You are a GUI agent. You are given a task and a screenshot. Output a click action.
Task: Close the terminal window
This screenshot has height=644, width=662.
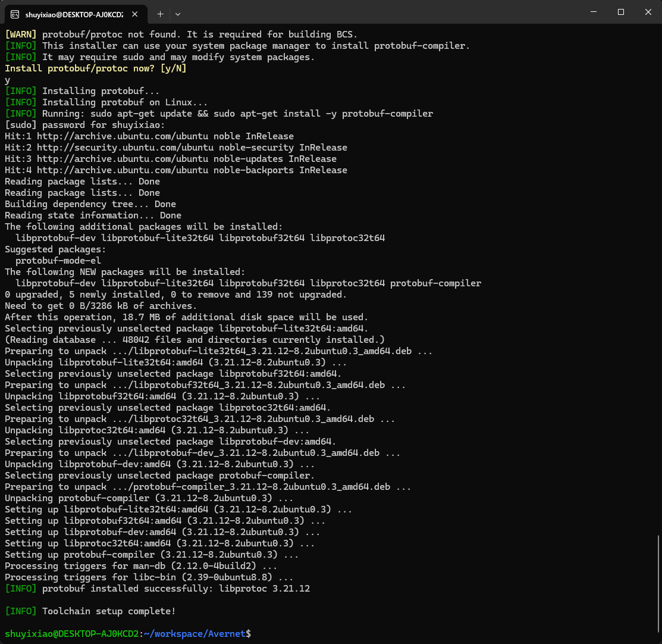(x=648, y=12)
